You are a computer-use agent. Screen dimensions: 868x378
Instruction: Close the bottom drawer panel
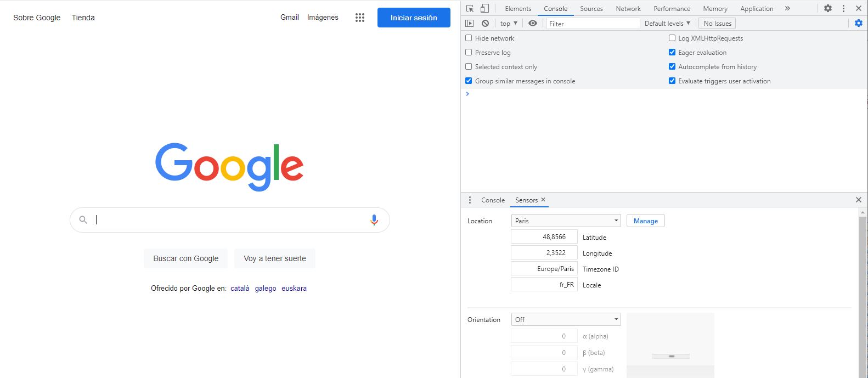(859, 200)
